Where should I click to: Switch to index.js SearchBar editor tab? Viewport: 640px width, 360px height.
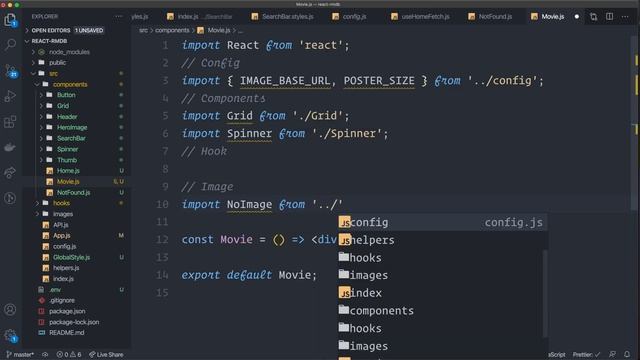[199, 17]
